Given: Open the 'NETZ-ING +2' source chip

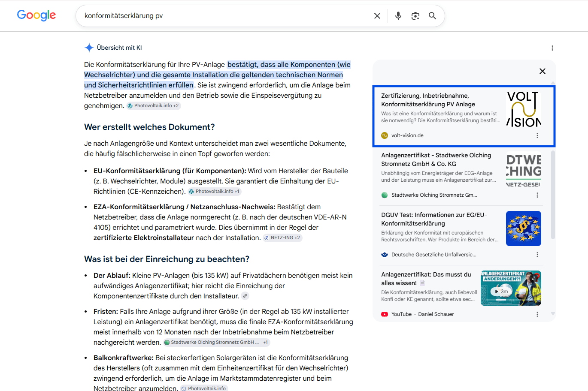Looking at the screenshot, I should 282,238.
